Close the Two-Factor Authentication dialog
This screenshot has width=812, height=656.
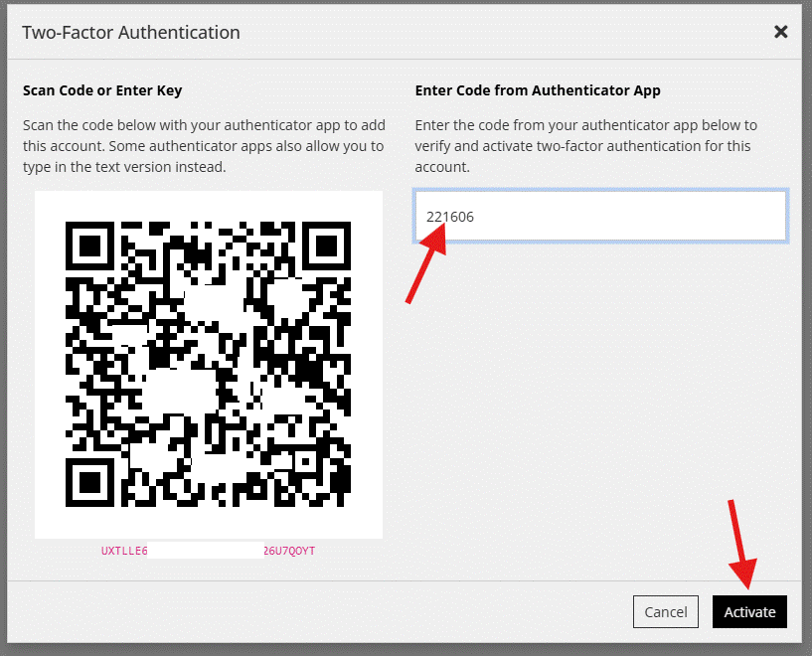pyautogui.click(x=780, y=32)
